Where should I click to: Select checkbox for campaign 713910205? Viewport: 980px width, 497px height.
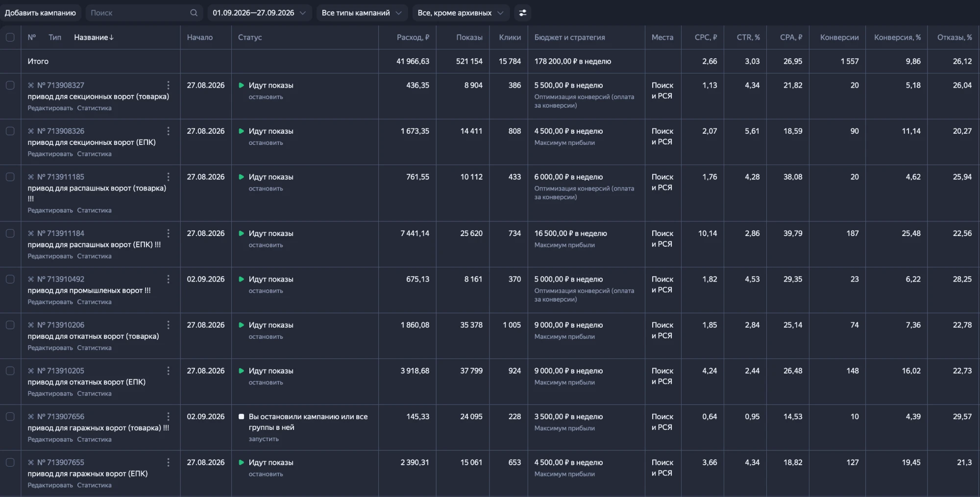click(x=10, y=371)
